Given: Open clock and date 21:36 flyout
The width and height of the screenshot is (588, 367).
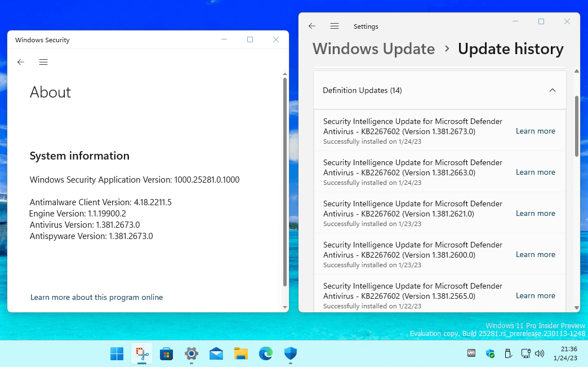Looking at the screenshot, I should [x=565, y=353].
